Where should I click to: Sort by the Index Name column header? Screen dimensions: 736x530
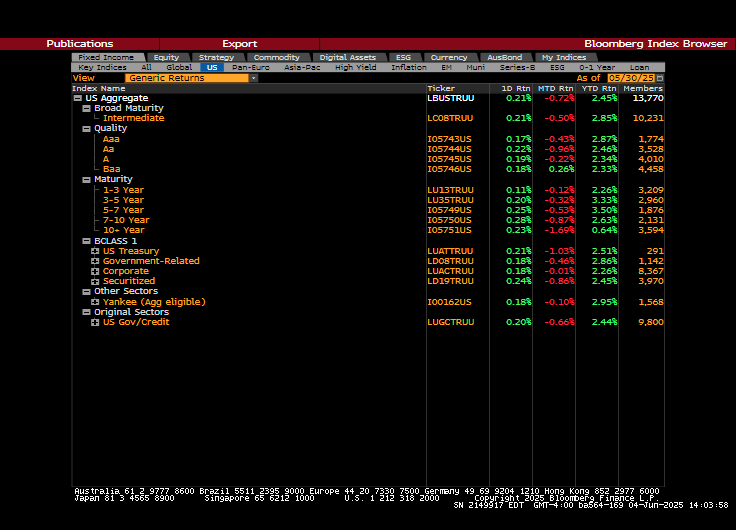pyautogui.click(x=99, y=88)
